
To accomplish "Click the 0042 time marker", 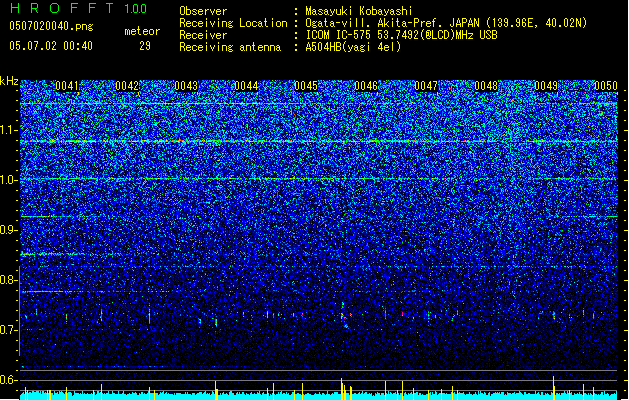I will pyautogui.click(x=127, y=86).
